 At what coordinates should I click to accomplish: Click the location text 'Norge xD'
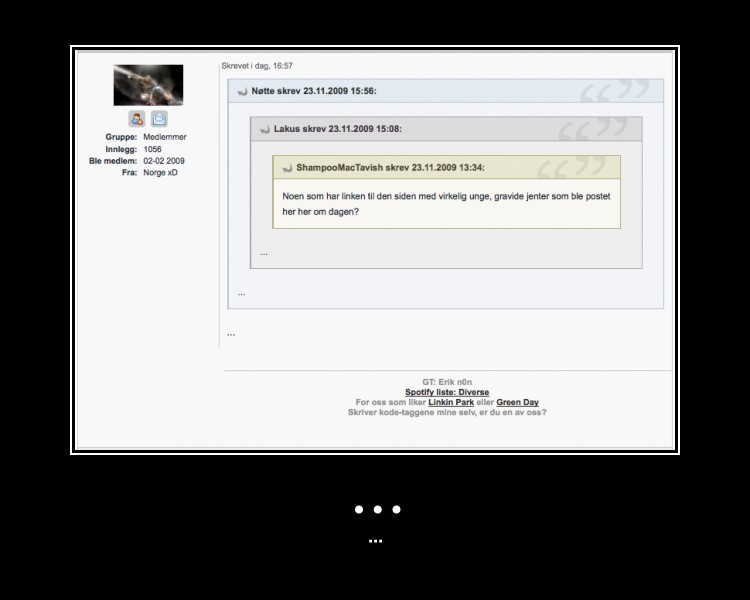[160, 172]
